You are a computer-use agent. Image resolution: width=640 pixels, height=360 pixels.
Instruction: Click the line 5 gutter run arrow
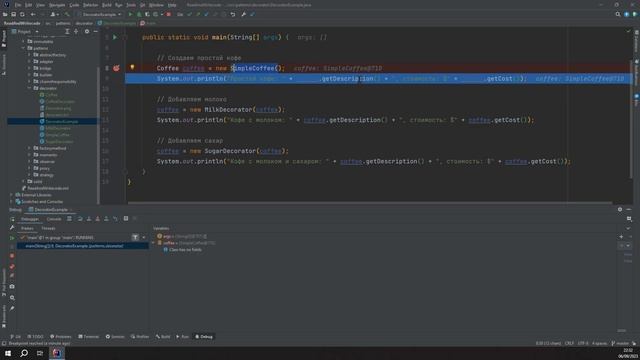pyautogui.click(x=115, y=37)
